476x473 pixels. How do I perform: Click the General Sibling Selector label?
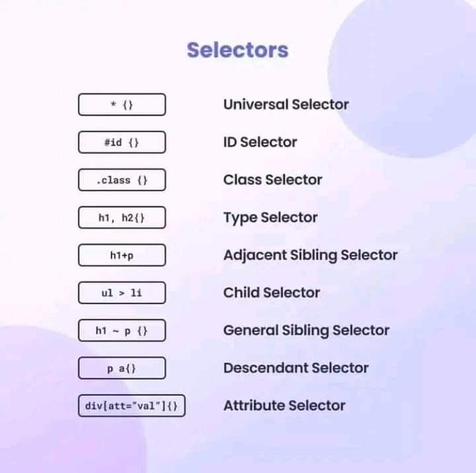[x=306, y=331]
